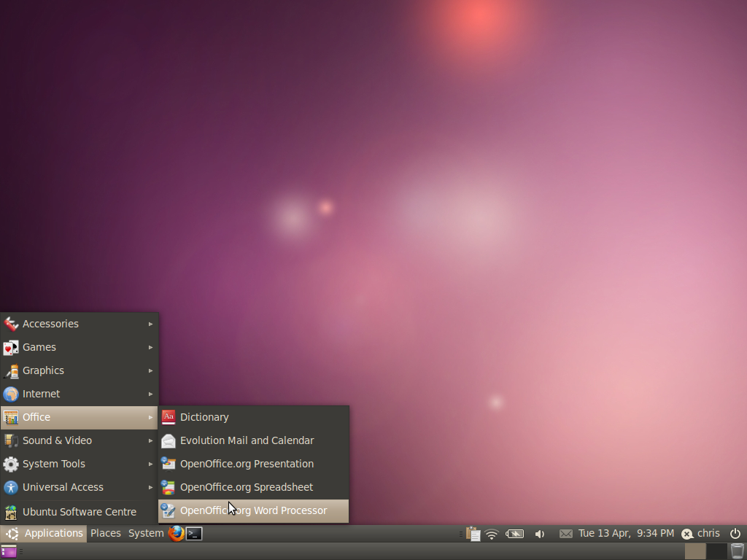This screenshot has width=747, height=560.
Task: Expand the Accessories submenu arrow
Action: pyautogui.click(x=150, y=324)
